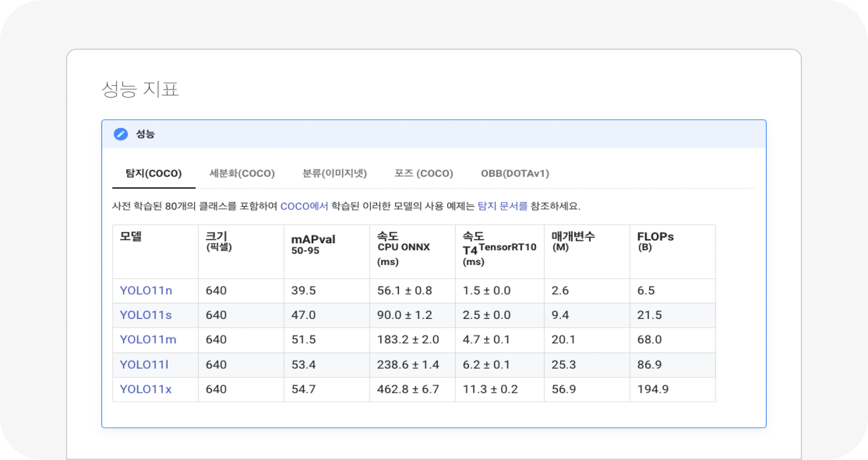Image resolution: width=868 pixels, height=460 pixels.
Task: Click the 194.9 FLOPs value
Action: (653, 389)
